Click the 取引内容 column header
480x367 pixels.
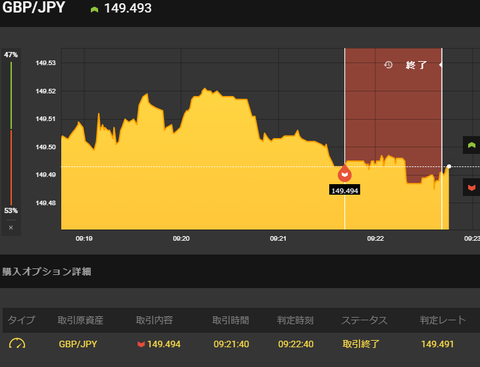pyautogui.click(x=154, y=320)
